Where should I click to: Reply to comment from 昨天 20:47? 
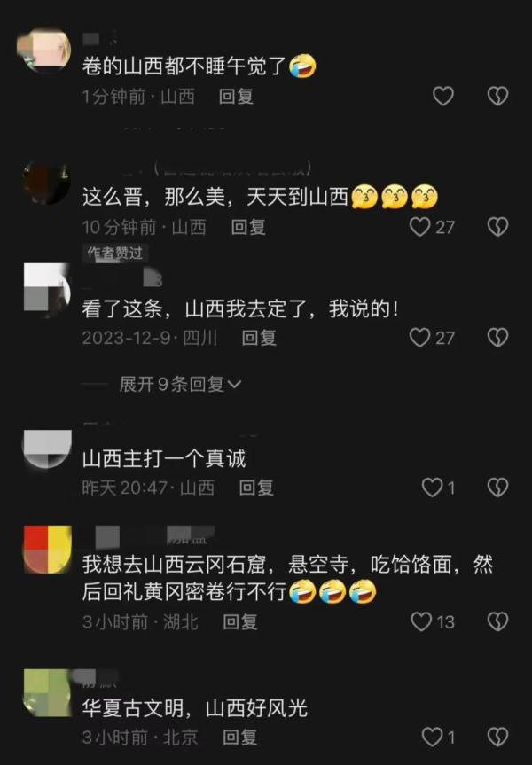(x=256, y=488)
